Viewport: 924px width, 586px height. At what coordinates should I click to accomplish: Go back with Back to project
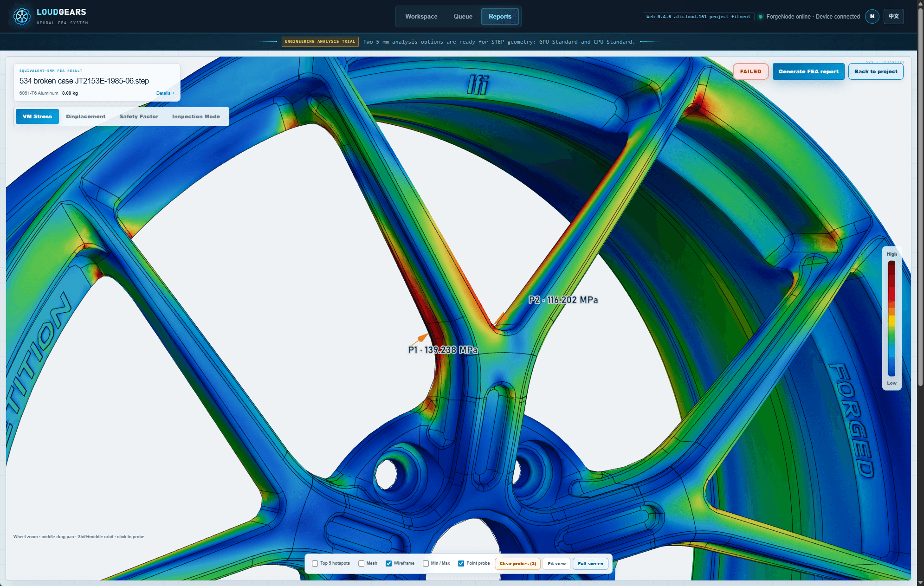[876, 71]
